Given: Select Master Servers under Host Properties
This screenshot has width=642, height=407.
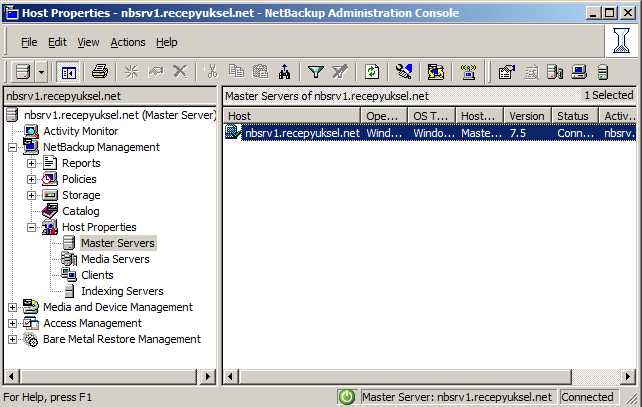Looking at the screenshot, I should coord(118,243).
